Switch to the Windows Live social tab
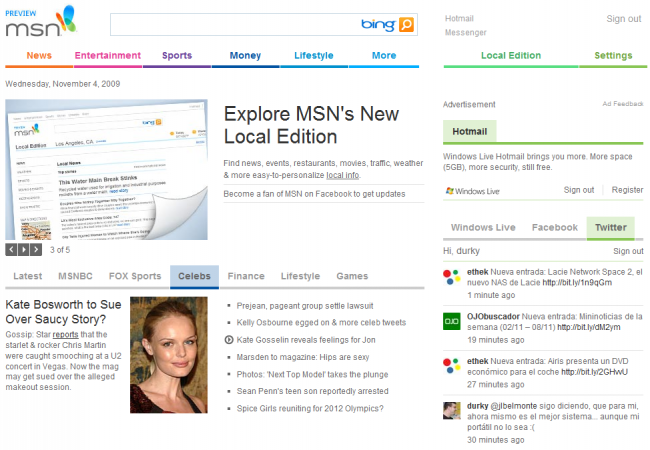Image resolution: width=650 pixels, height=450 pixels. pos(483,227)
